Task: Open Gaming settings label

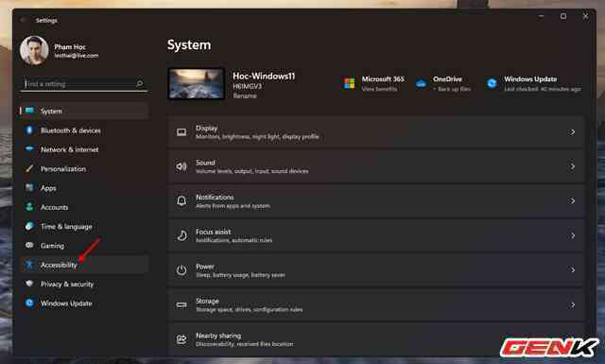Action: click(53, 246)
